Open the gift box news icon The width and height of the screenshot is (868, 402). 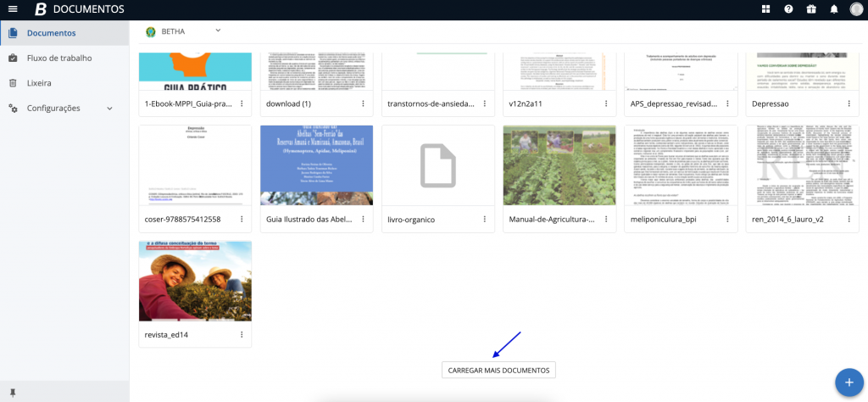click(x=810, y=9)
